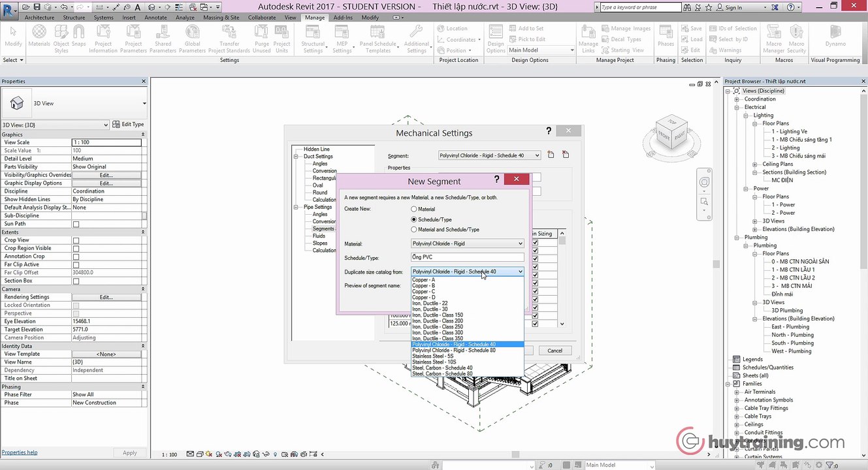The width and height of the screenshot is (868, 470).
Task: Switch to Systems ribbon tab
Action: coord(103,18)
